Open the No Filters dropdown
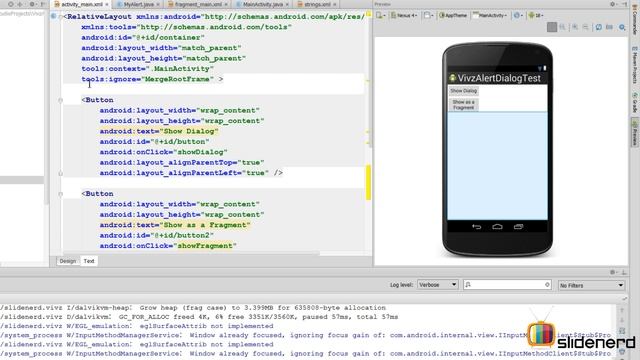 tap(591, 285)
